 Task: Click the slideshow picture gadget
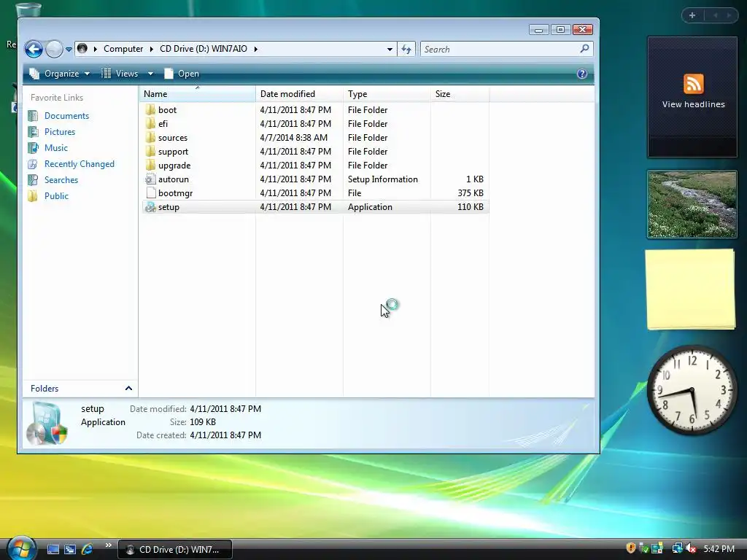pyautogui.click(x=692, y=204)
